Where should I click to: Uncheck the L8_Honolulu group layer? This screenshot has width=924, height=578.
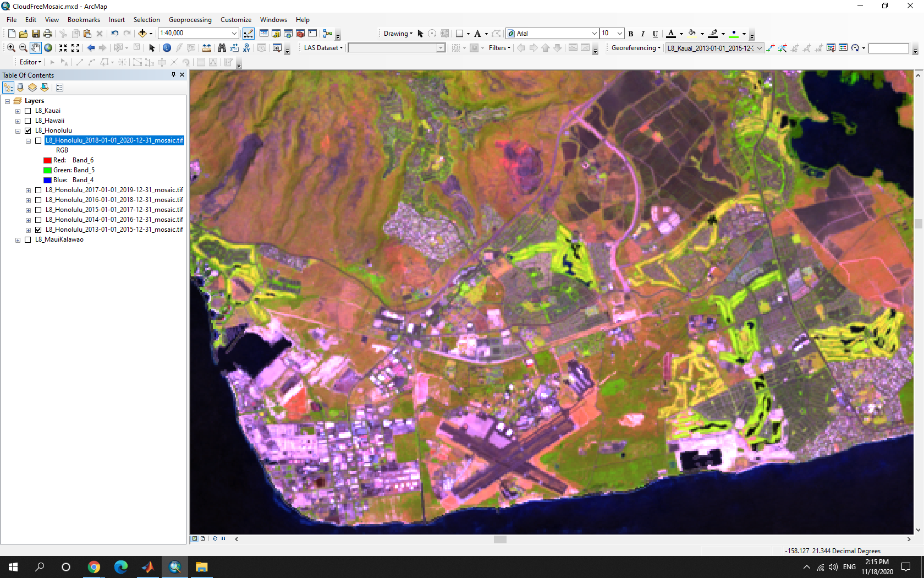pyautogui.click(x=28, y=130)
